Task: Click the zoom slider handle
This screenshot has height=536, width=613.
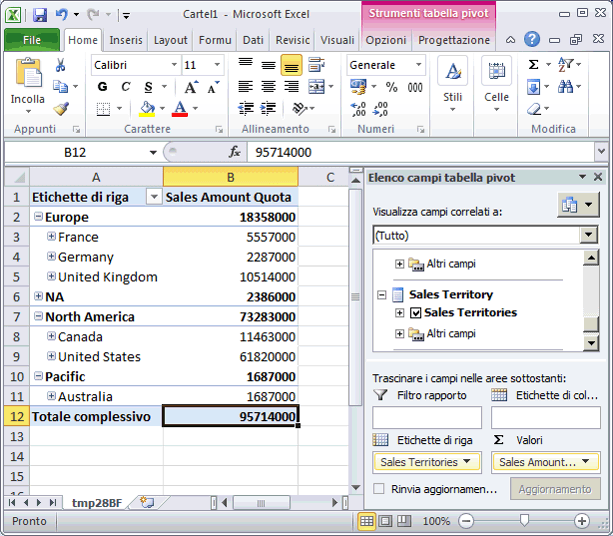Action: coord(524,520)
